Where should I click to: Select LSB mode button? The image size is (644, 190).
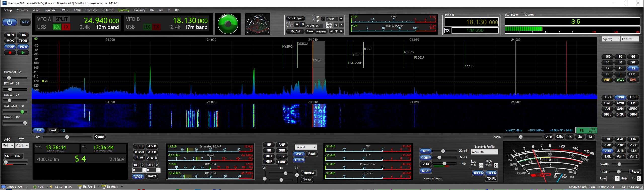608,97
